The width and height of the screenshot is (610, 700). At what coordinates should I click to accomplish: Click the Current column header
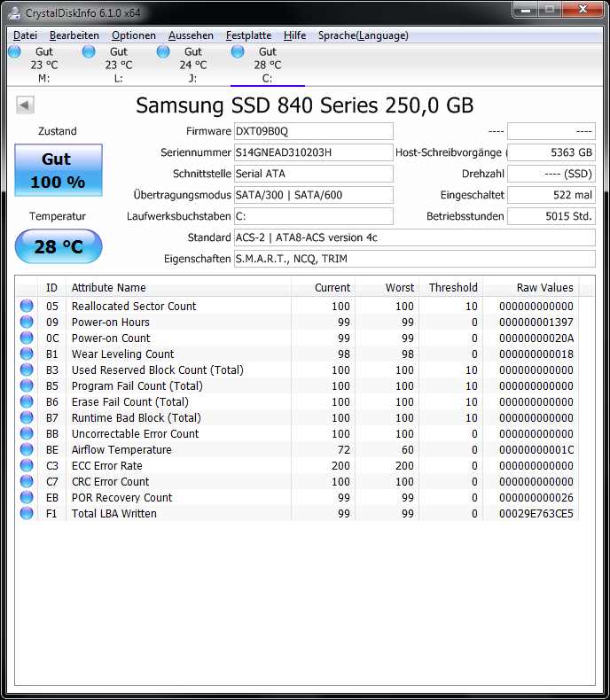pos(324,287)
